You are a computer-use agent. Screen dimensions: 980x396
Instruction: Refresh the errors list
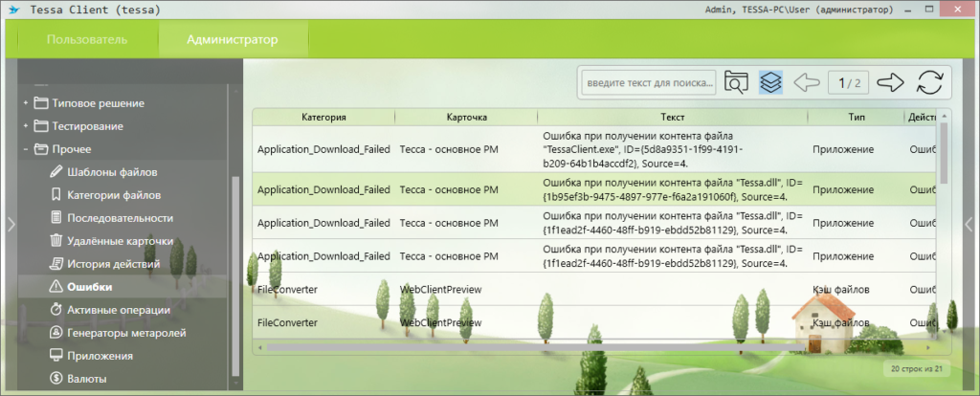tap(929, 82)
